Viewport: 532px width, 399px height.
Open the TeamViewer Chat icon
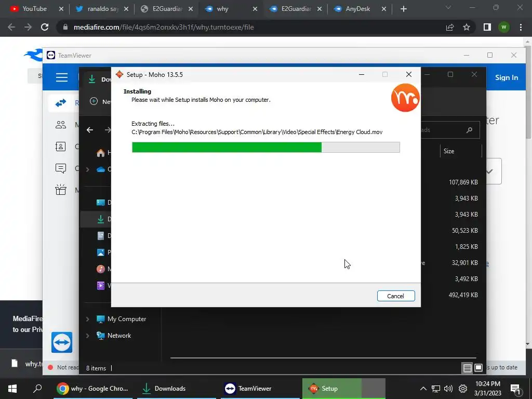pos(61,168)
